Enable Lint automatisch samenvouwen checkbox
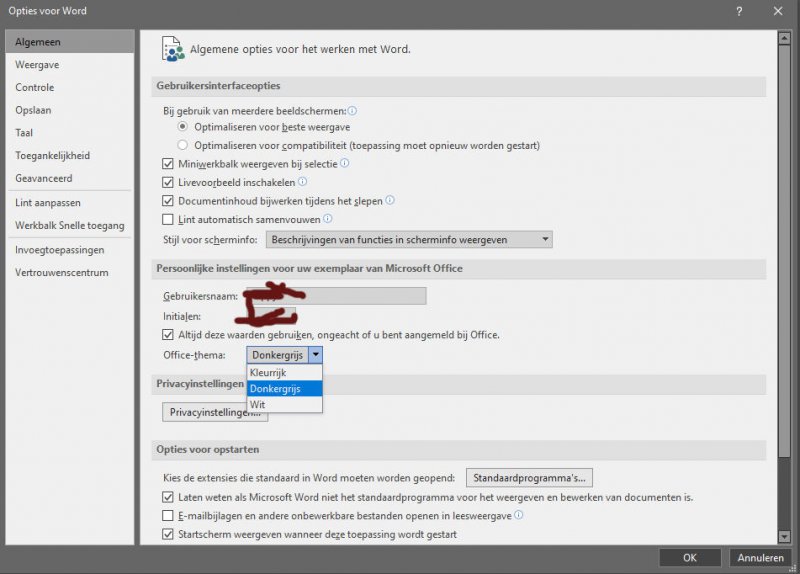Viewport: 800px width, 574px height. (168, 219)
